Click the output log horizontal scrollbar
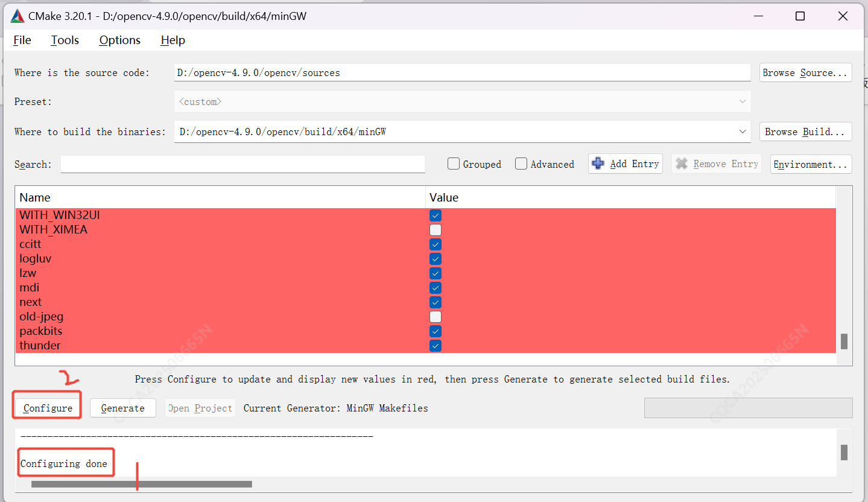Screen dimensions: 868x502 (x=142, y=484)
